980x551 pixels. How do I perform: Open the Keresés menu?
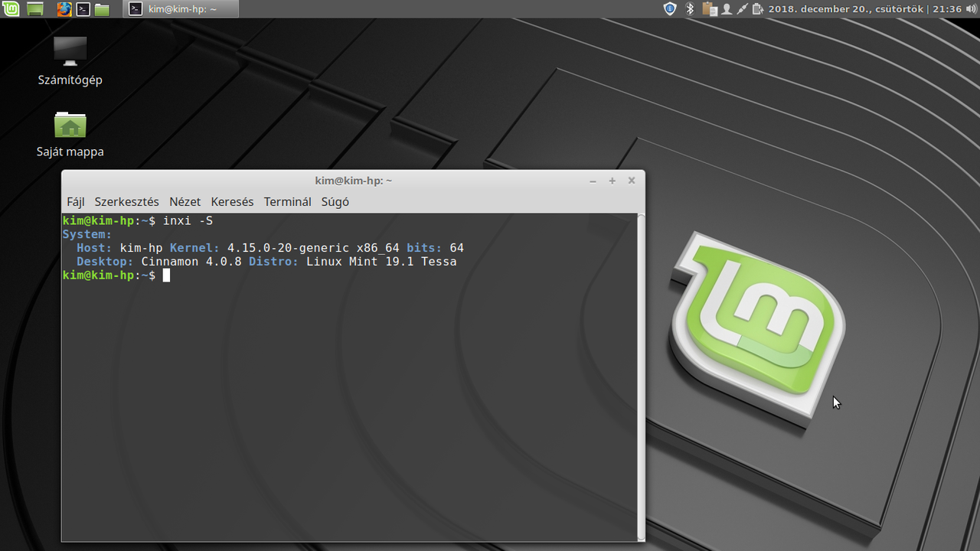pyautogui.click(x=232, y=202)
